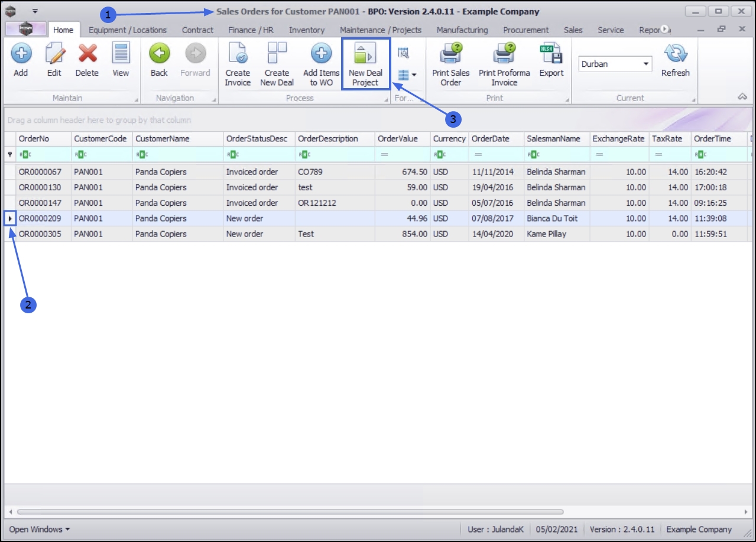Collapse the ribbon with the chevron
Image resolution: width=756 pixels, height=542 pixels.
click(x=743, y=97)
